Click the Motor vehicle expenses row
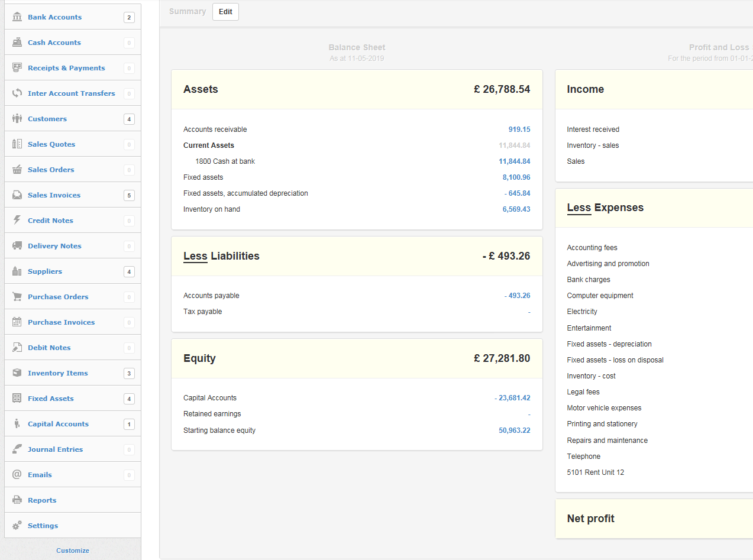753x560 pixels. [604, 408]
